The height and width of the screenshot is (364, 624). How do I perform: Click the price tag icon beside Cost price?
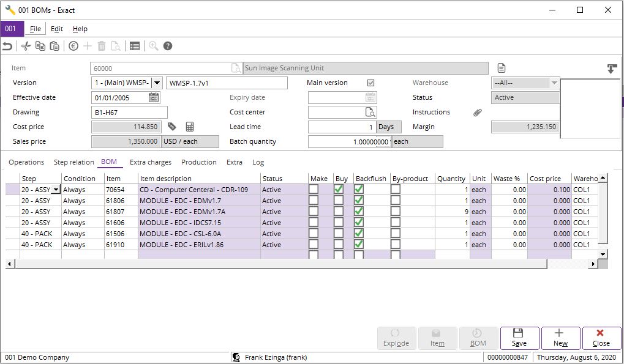click(172, 127)
